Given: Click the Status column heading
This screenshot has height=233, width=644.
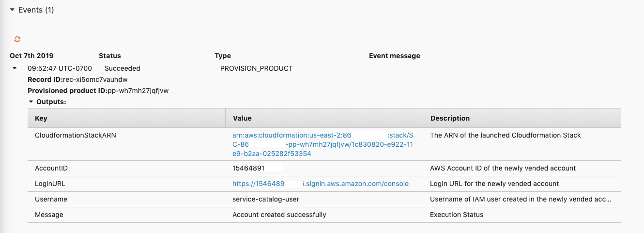Looking at the screenshot, I should click(110, 56).
